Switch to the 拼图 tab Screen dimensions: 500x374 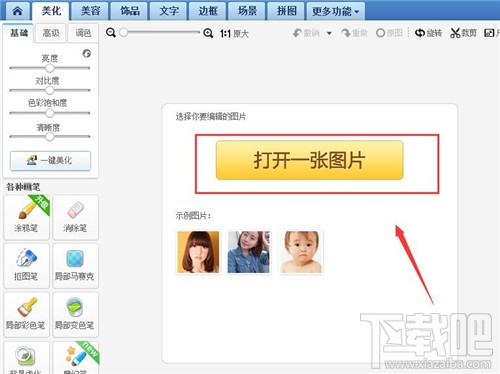286,11
